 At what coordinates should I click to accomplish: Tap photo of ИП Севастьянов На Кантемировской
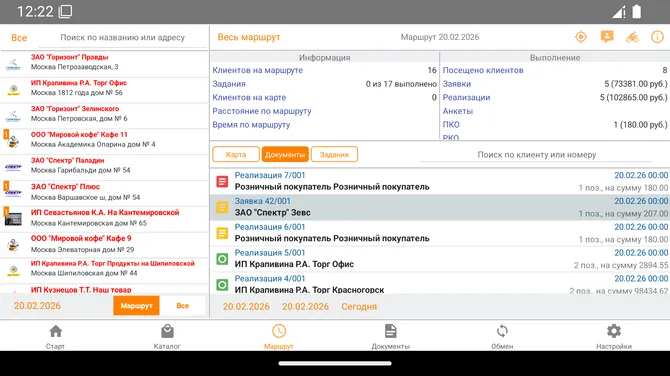point(13,218)
